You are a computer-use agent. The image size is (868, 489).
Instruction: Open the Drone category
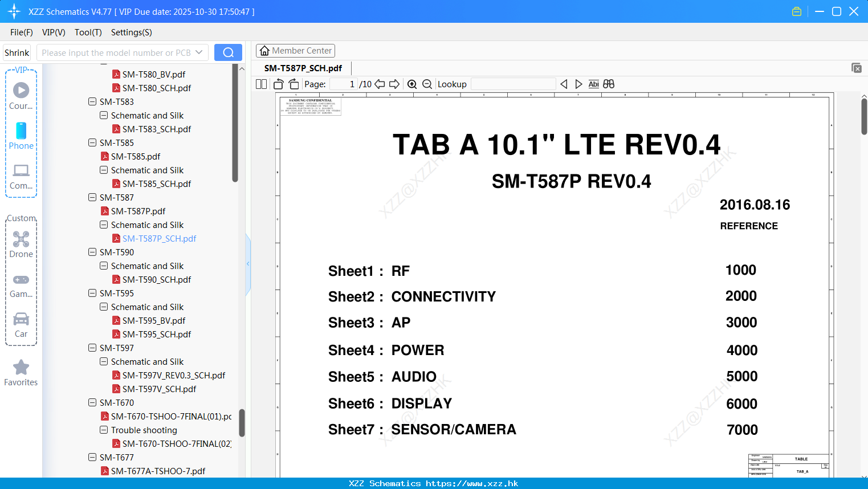coord(21,244)
